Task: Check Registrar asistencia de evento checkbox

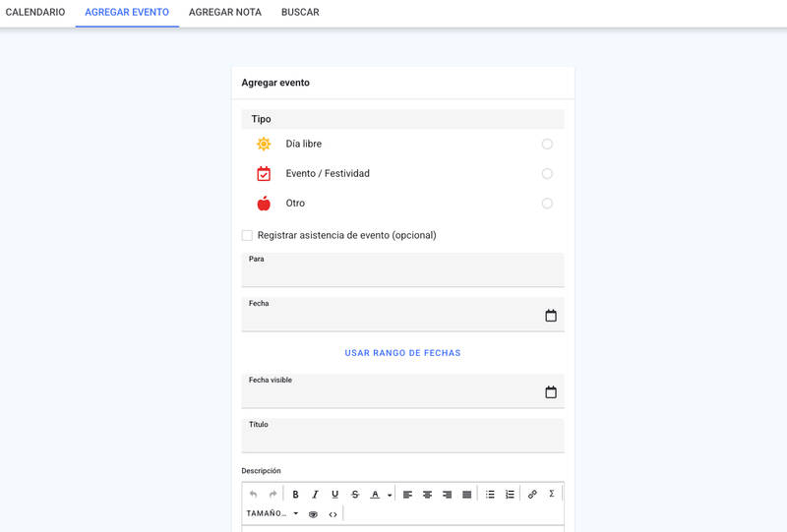Action: tap(247, 235)
